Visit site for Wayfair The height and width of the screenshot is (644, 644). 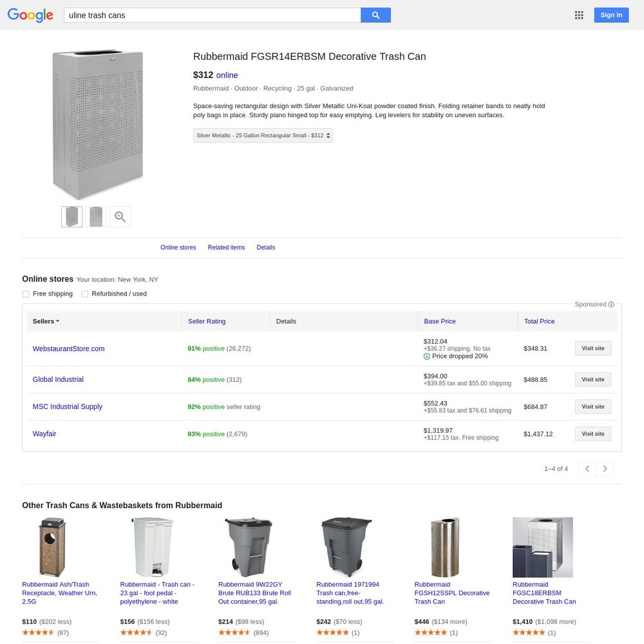coord(592,433)
